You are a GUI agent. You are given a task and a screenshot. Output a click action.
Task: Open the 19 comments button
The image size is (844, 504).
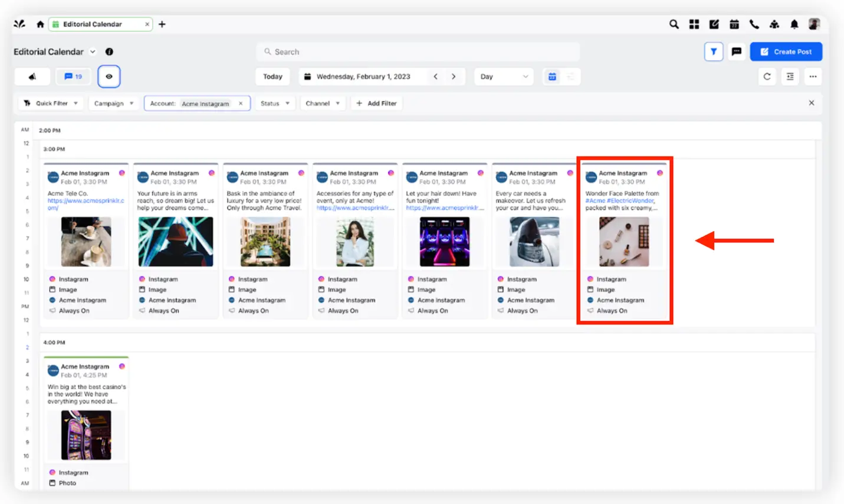(74, 77)
